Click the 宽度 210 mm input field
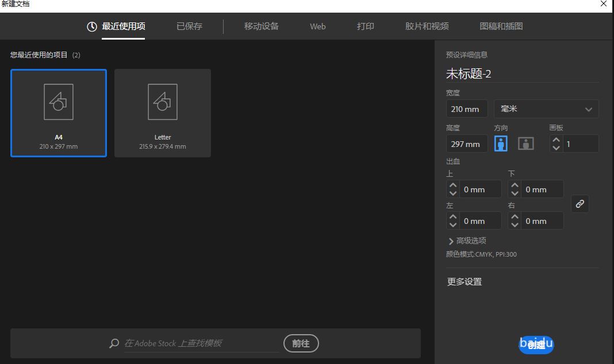614x364 pixels. [466, 109]
